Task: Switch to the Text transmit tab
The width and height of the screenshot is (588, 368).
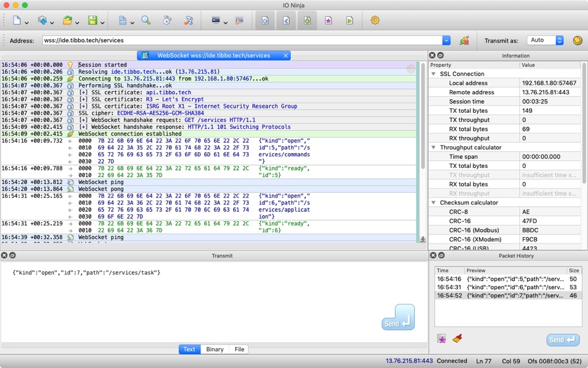Action: coord(189,349)
